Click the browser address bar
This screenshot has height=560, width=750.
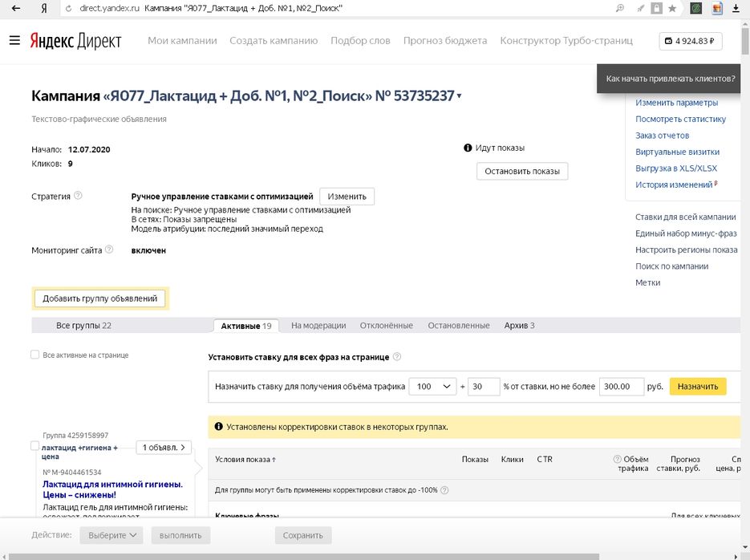[x=334, y=8]
